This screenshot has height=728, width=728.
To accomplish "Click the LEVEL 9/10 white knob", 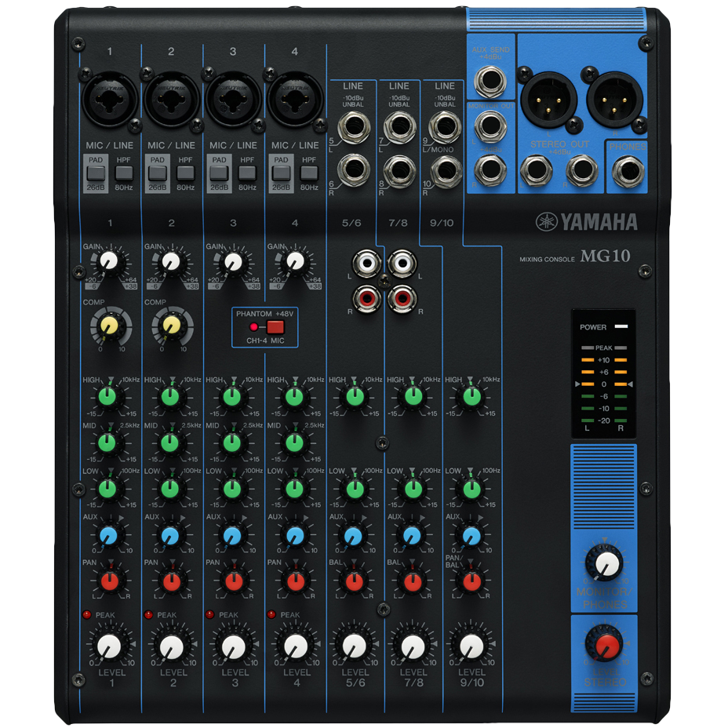I will click(x=471, y=646).
